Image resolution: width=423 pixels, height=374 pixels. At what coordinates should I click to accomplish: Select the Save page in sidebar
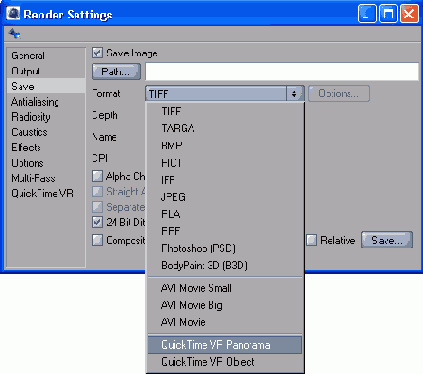46,86
